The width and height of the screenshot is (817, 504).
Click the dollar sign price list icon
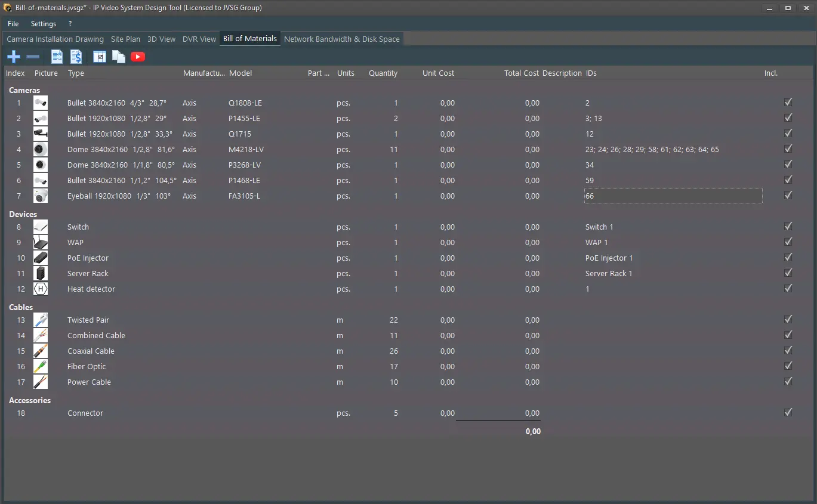click(x=76, y=57)
